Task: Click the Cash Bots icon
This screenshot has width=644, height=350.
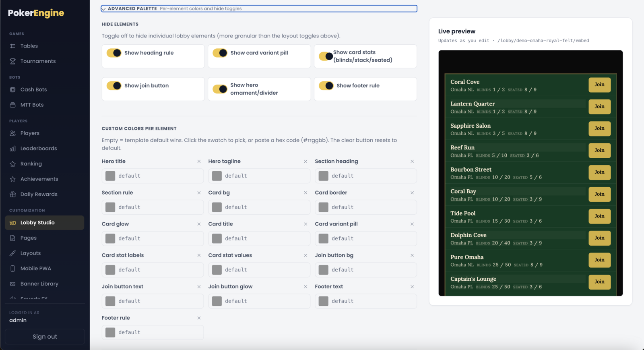Action: click(x=12, y=89)
